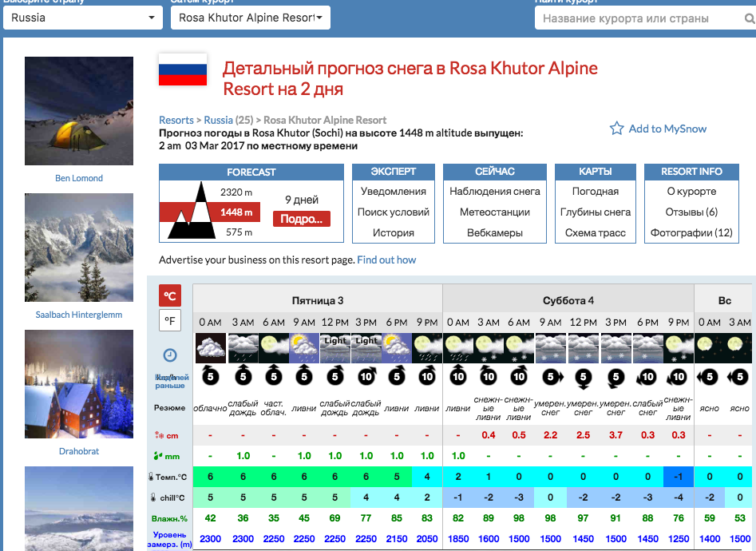Click Saturday 9 PM snow showers icon
The image size is (756, 551).
tap(679, 348)
